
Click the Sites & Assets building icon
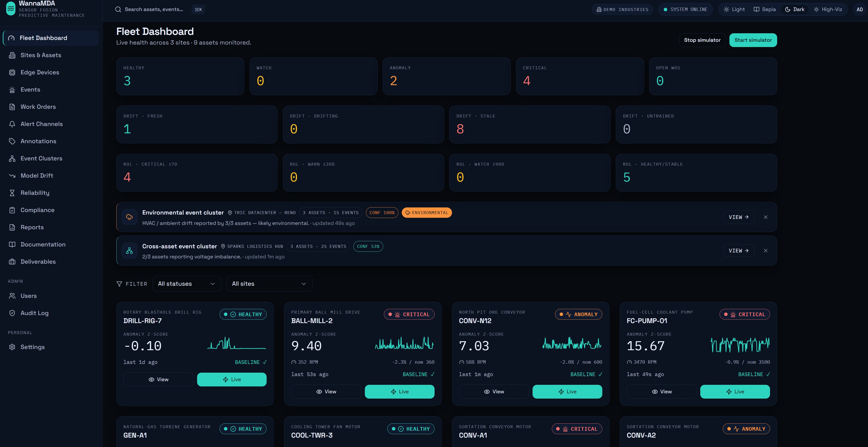click(12, 55)
